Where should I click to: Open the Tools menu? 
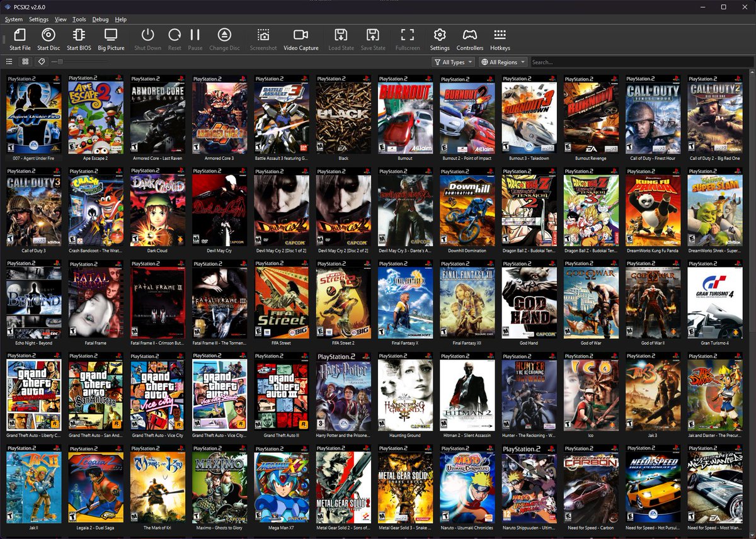click(x=79, y=20)
